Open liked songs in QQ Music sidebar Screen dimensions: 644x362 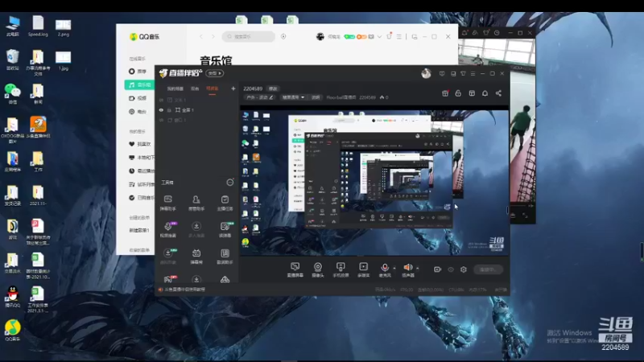click(139, 144)
